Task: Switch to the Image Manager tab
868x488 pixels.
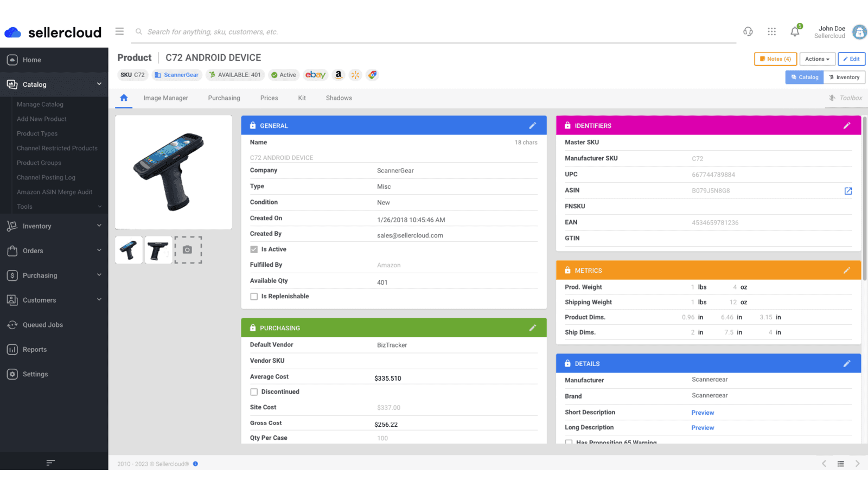Action: (x=165, y=98)
